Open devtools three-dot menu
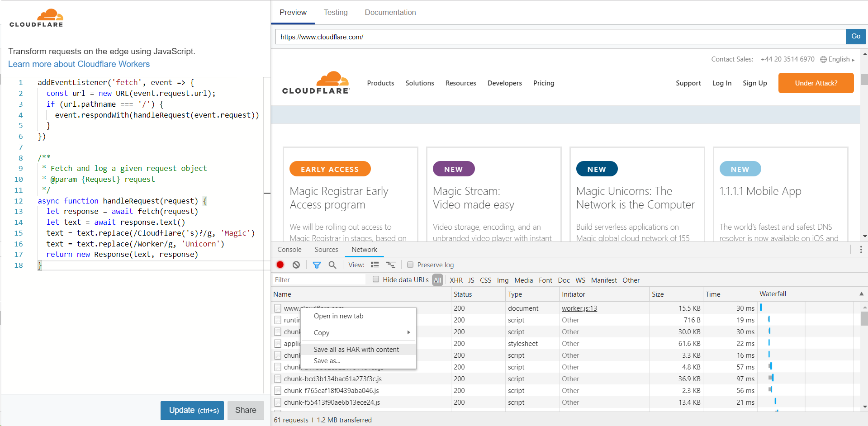 coord(861,250)
